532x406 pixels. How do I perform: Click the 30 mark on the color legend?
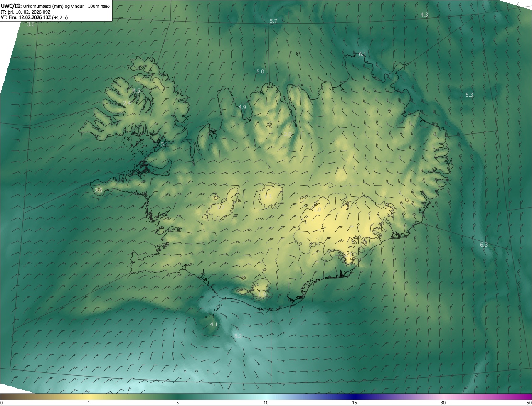(443, 403)
